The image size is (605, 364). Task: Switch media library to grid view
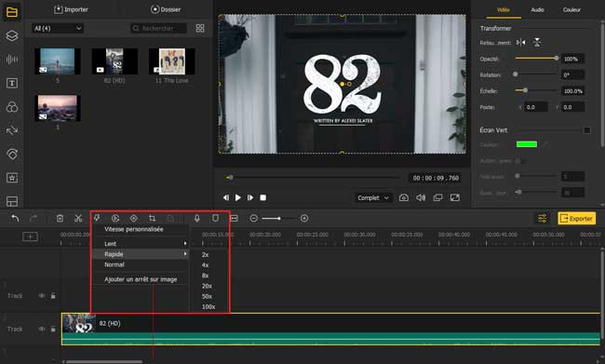click(200, 28)
